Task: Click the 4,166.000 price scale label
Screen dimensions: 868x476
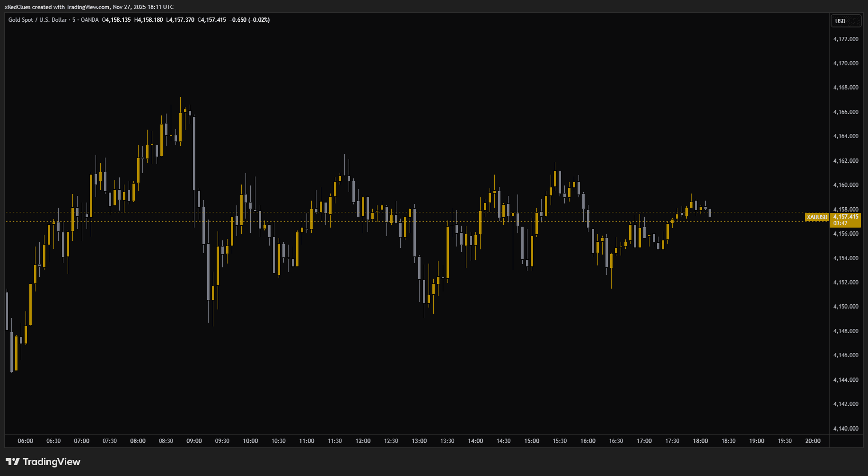Action: coord(845,112)
